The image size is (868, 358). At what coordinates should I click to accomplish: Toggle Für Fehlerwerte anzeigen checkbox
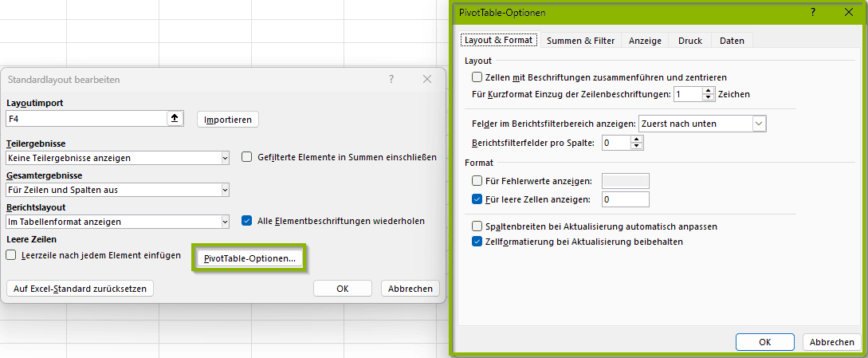(x=477, y=181)
